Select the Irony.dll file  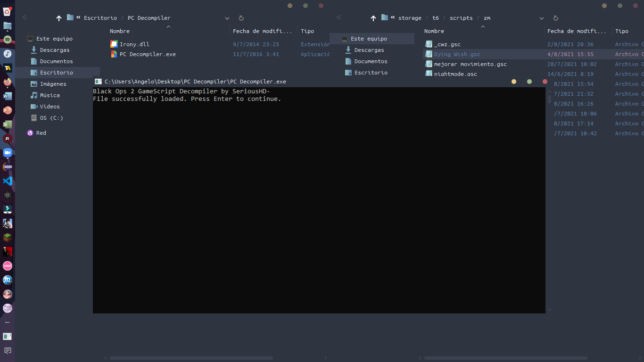(134, 44)
